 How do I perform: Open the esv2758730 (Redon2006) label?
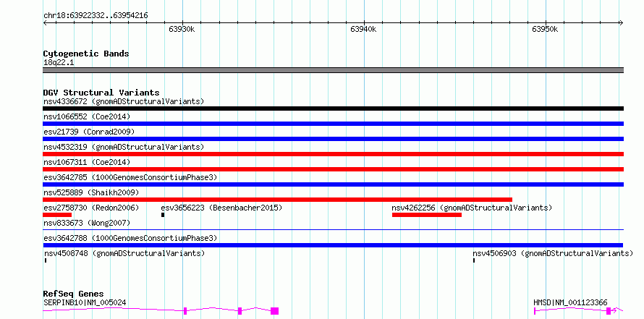pyautogui.click(x=91, y=208)
